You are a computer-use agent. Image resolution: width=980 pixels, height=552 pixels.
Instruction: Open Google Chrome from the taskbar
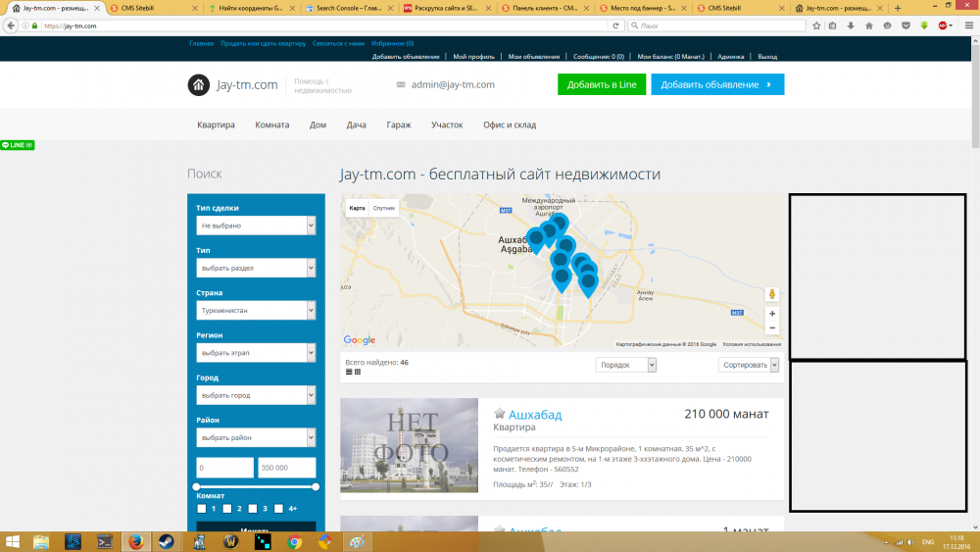294,541
